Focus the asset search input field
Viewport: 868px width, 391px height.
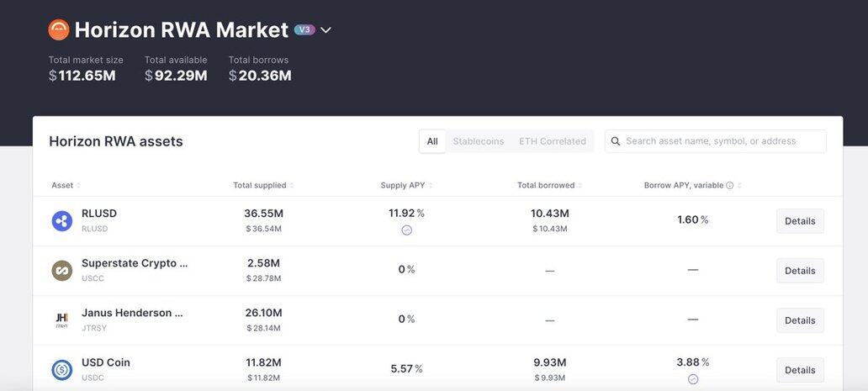[x=715, y=141]
